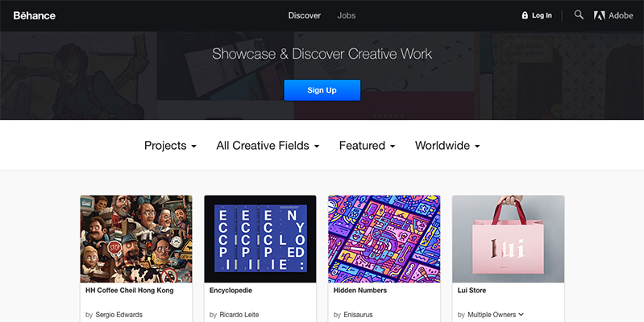644x322 pixels.
Task: Click the HH Coffee Cheil Hong Kong title
Action: click(x=130, y=291)
